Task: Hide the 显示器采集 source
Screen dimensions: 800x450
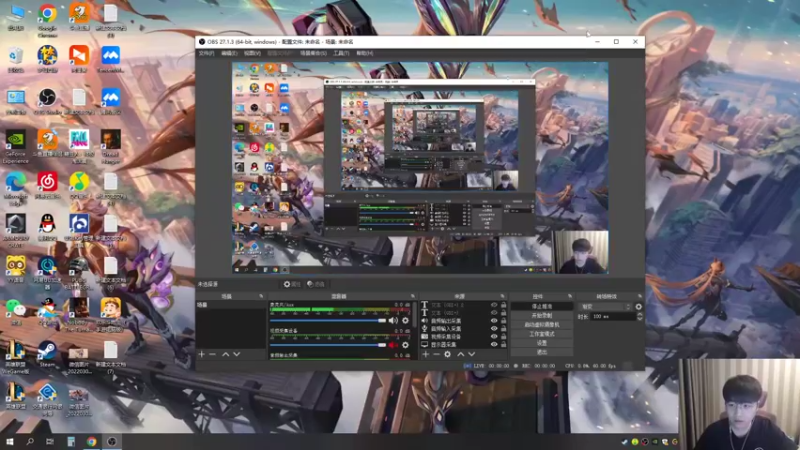Action: (493, 344)
